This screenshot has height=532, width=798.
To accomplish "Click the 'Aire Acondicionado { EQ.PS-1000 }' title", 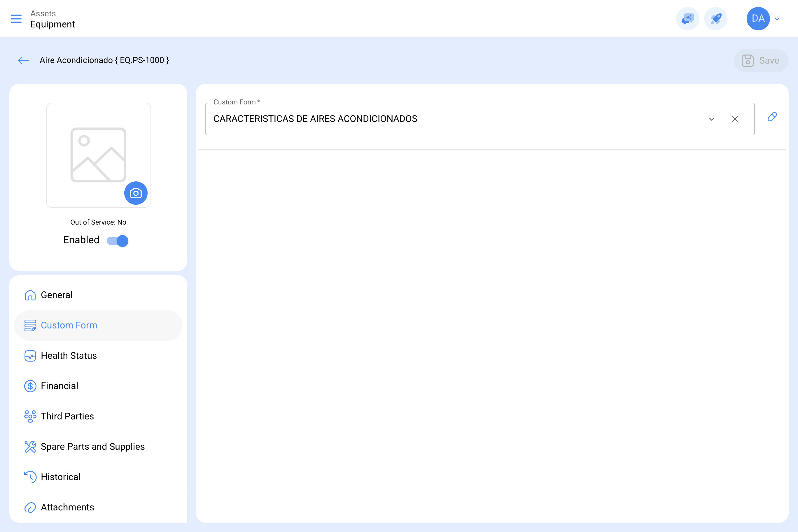I will point(104,60).
